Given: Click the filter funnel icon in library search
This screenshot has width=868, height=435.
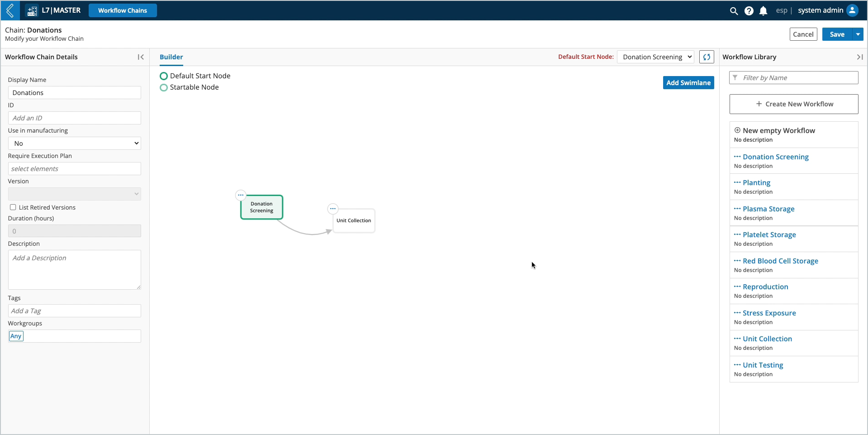Looking at the screenshot, I should coord(735,78).
